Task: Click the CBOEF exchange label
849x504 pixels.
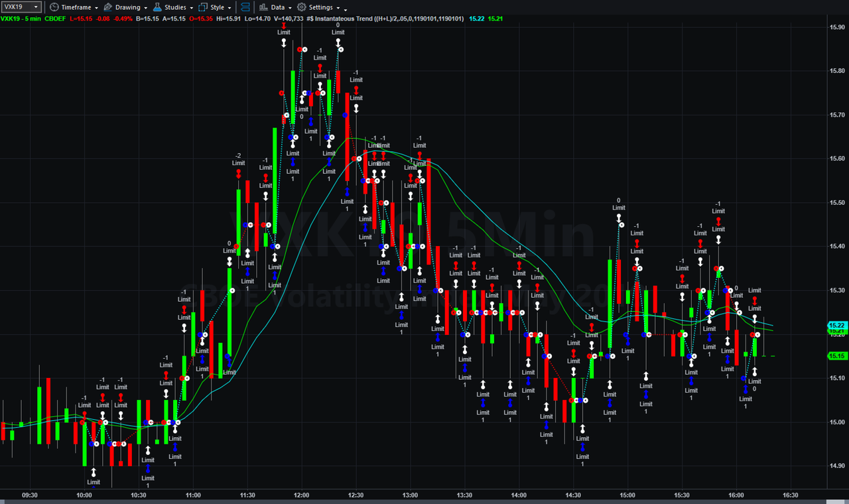Action: coord(54,19)
